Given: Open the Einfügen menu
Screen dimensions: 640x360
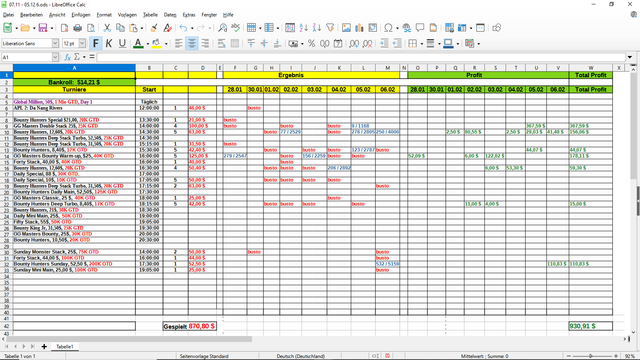Looking at the screenshot, I should (80, 15).
